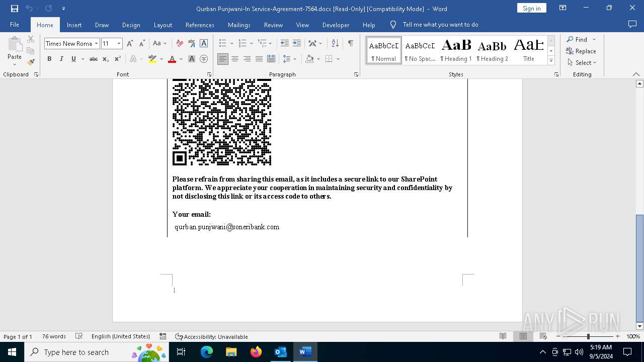Click the Character Border icon
Viewport: 644px width, 362px height.
pos(204,44)
